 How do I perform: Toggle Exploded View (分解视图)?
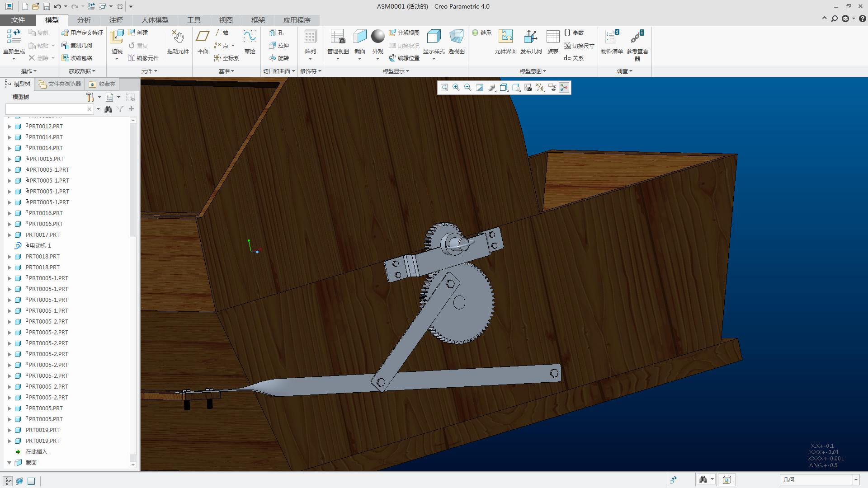(x=404, y=33)
